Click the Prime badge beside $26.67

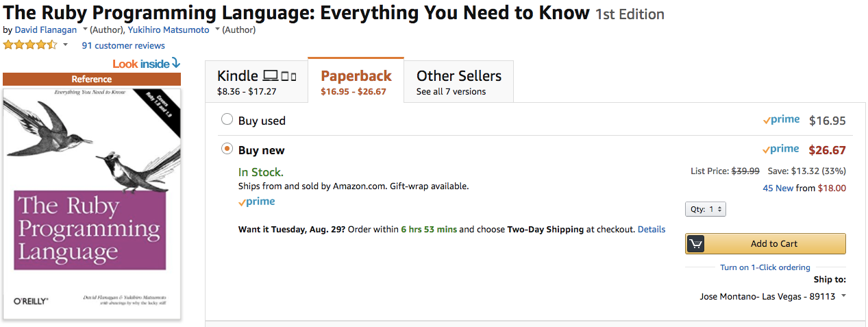click(x=781, y=149)
